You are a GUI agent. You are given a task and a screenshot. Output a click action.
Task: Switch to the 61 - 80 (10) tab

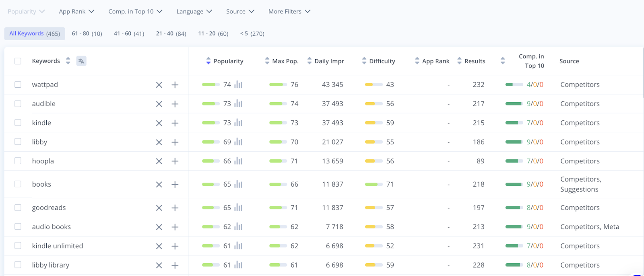[x=87, y=34]
